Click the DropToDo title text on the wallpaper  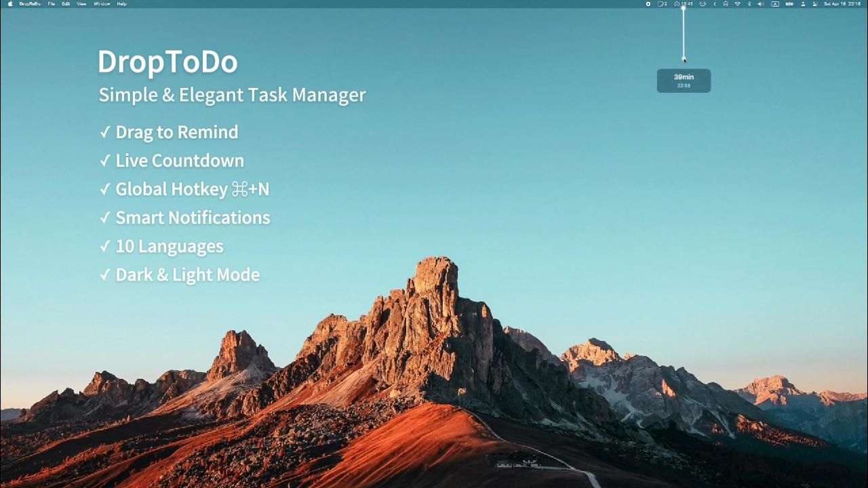[x=167, y=62]
